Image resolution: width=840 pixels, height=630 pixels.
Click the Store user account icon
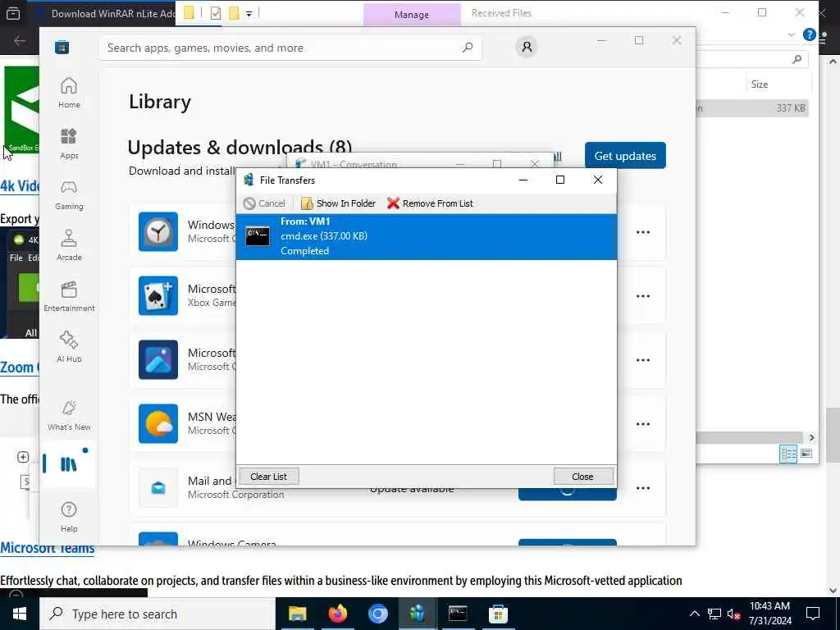point(527,47)
